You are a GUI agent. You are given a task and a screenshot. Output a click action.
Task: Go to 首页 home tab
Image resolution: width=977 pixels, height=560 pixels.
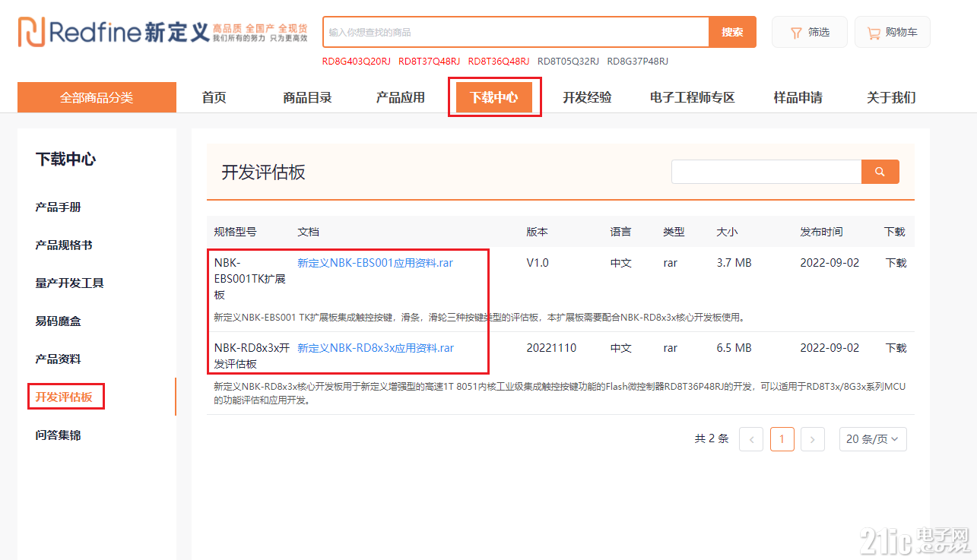tap(214, 97)
